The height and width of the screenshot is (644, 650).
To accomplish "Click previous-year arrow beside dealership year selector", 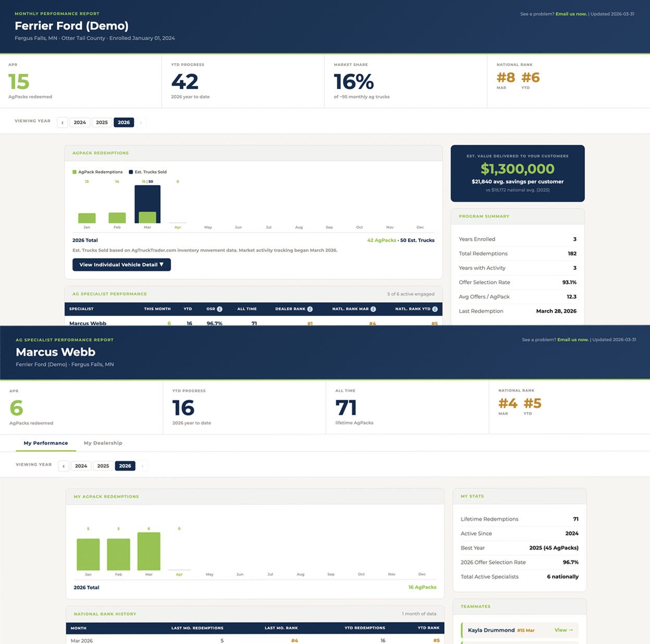I will coord(63,122).
